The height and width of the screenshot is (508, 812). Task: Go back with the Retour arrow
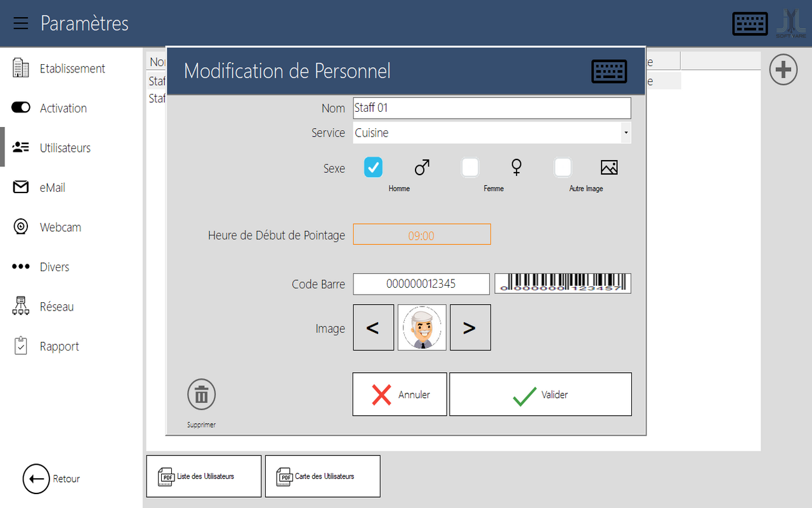pos(36,479)
